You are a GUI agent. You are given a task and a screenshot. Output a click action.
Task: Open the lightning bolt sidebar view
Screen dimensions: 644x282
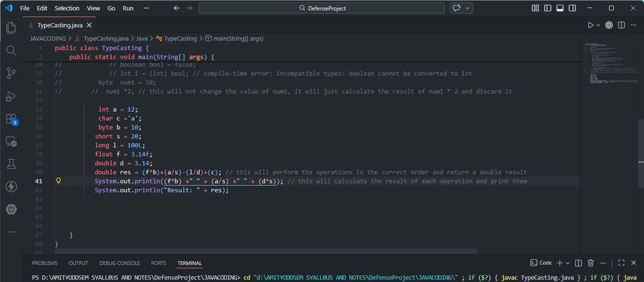coord(11,186)
